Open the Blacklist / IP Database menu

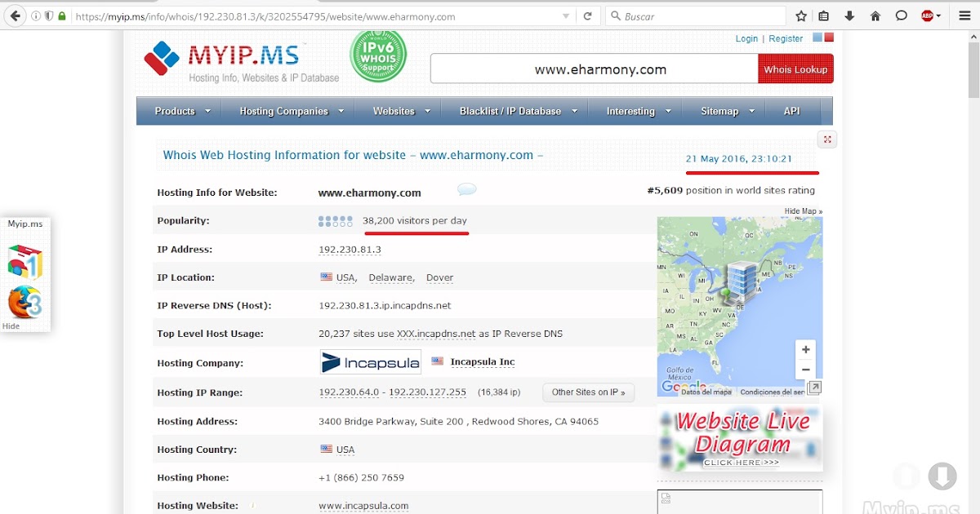click(x=510, y=111)
